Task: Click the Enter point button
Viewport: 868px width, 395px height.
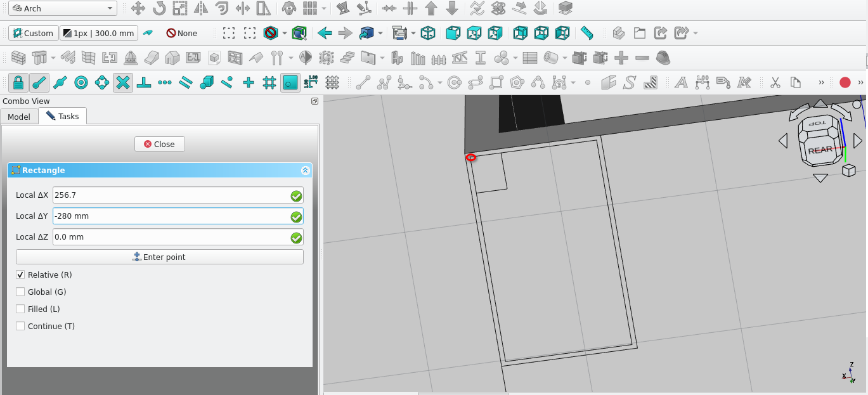Action: (159, 257)
